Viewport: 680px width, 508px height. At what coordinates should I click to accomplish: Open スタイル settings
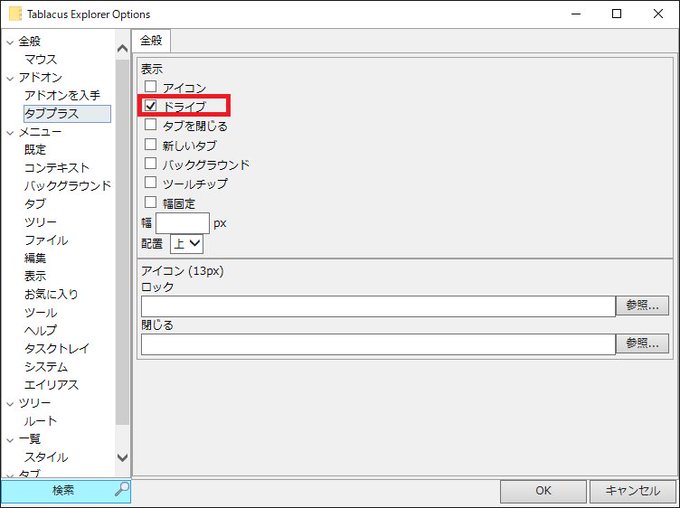(x=46, y=457)
